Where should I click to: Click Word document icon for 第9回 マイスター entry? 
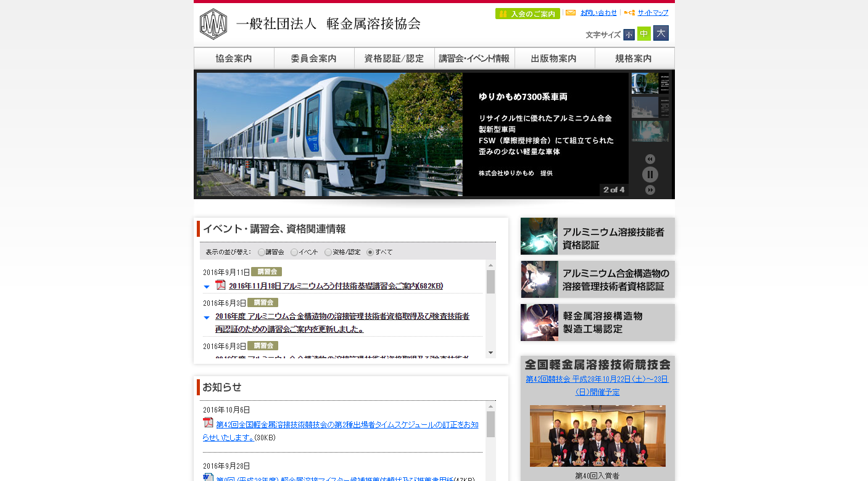coord(208,477)
